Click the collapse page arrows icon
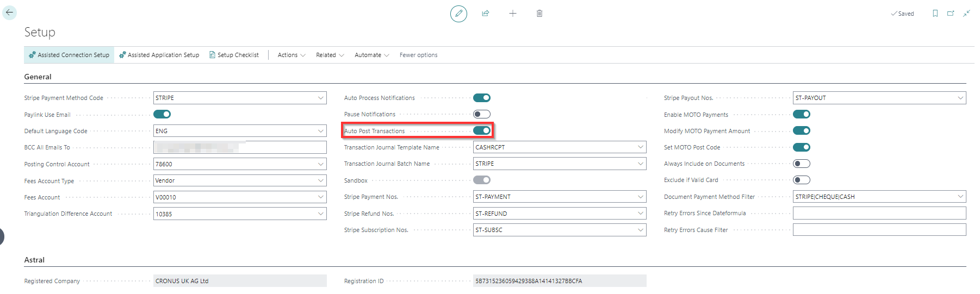Image resolution: width=980 pixels, height=294 pixels. 966,14
